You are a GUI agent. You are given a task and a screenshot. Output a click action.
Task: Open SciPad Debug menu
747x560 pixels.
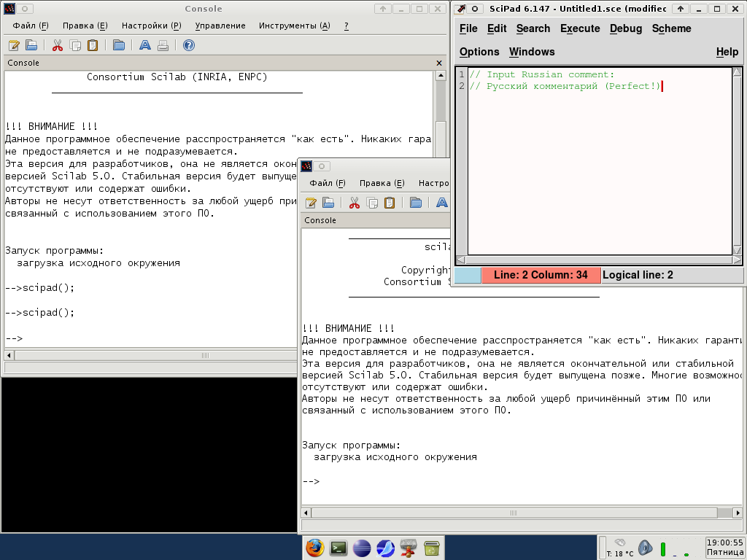[626, 28]
